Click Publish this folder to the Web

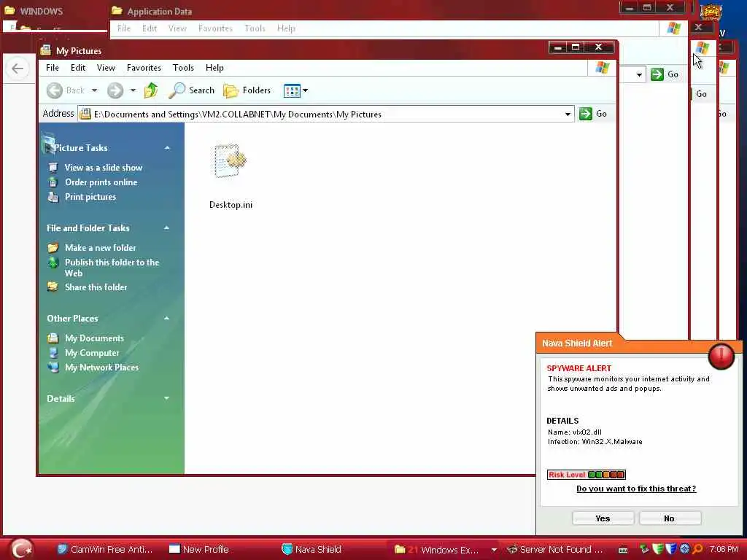112,268
